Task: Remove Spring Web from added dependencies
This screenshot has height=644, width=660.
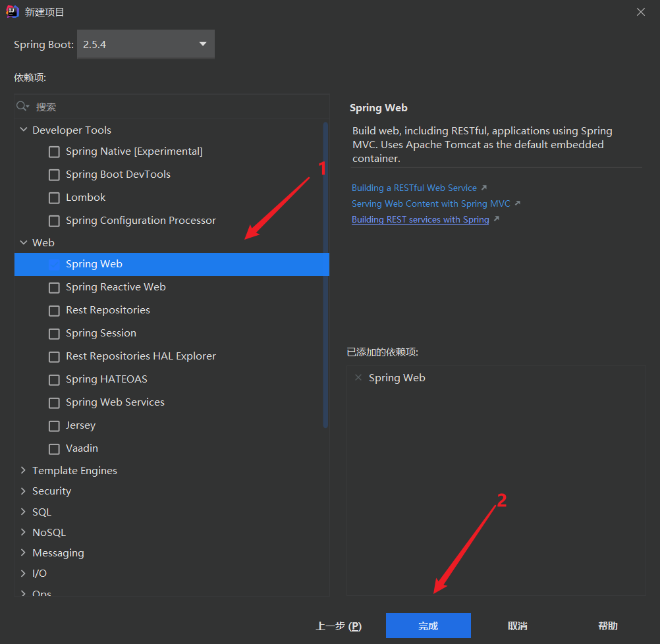Action: 358,377
